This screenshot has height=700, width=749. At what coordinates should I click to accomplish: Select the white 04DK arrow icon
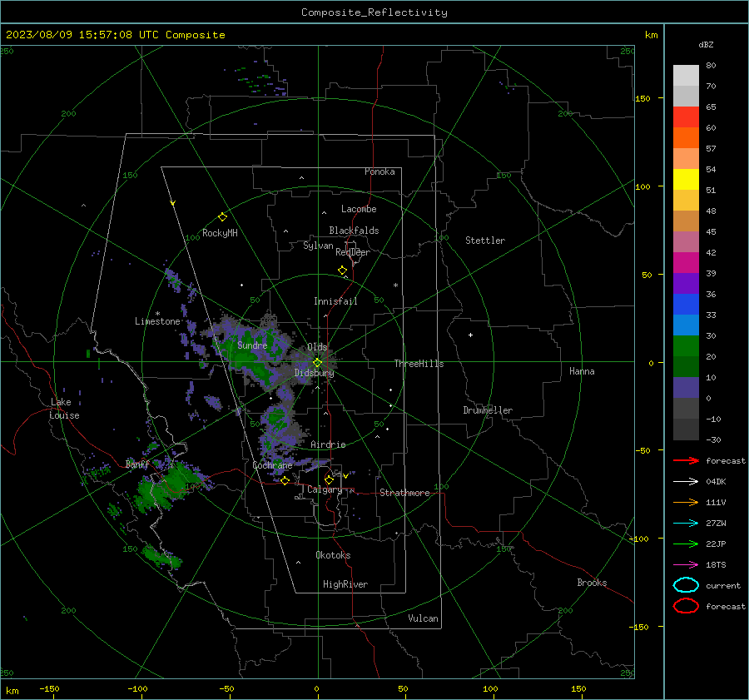point(686,481)
